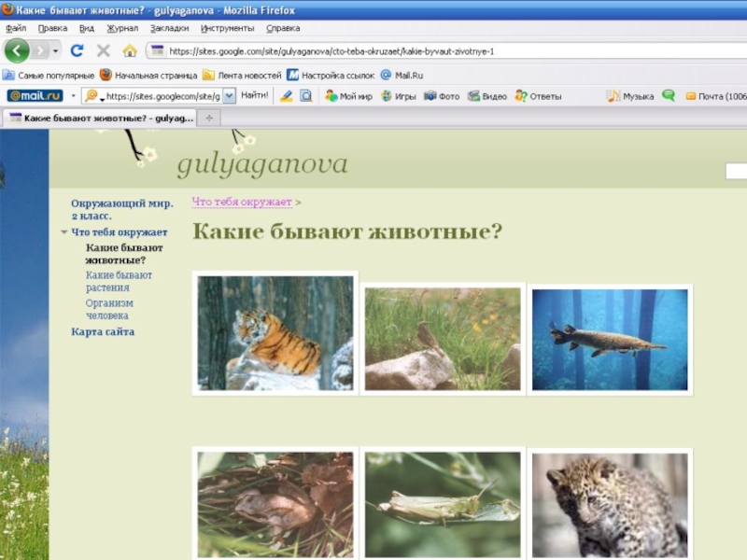Open the Журнал menu
The height and width of the screenshot is (560, 747).
122,28
